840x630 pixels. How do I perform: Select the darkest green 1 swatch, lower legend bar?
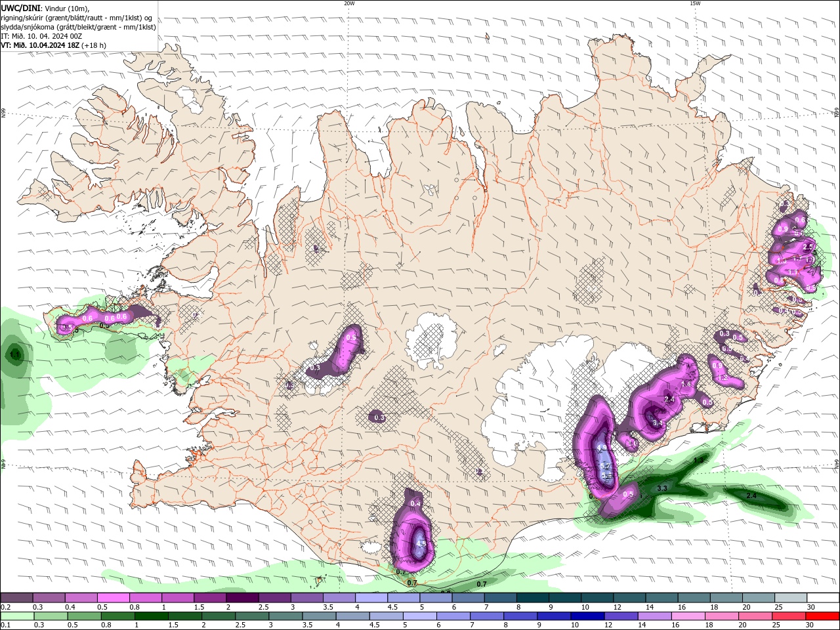coord(152,616)
